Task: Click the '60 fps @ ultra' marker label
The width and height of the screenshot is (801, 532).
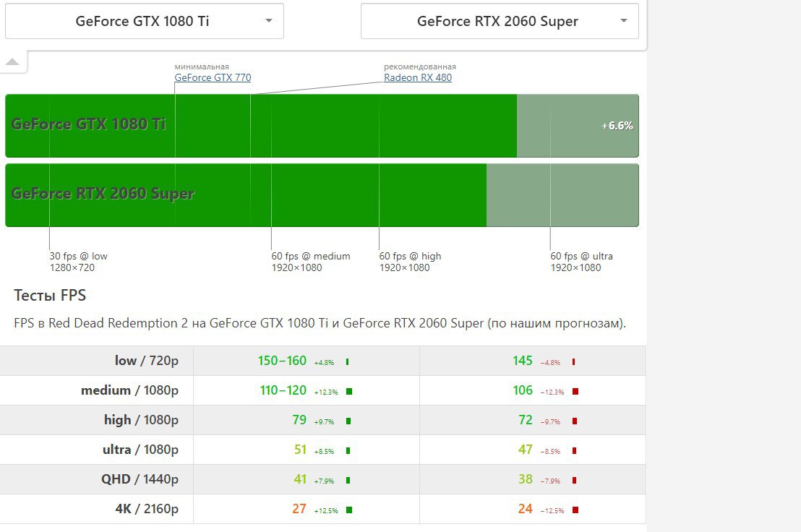Action: coord(581,262)
